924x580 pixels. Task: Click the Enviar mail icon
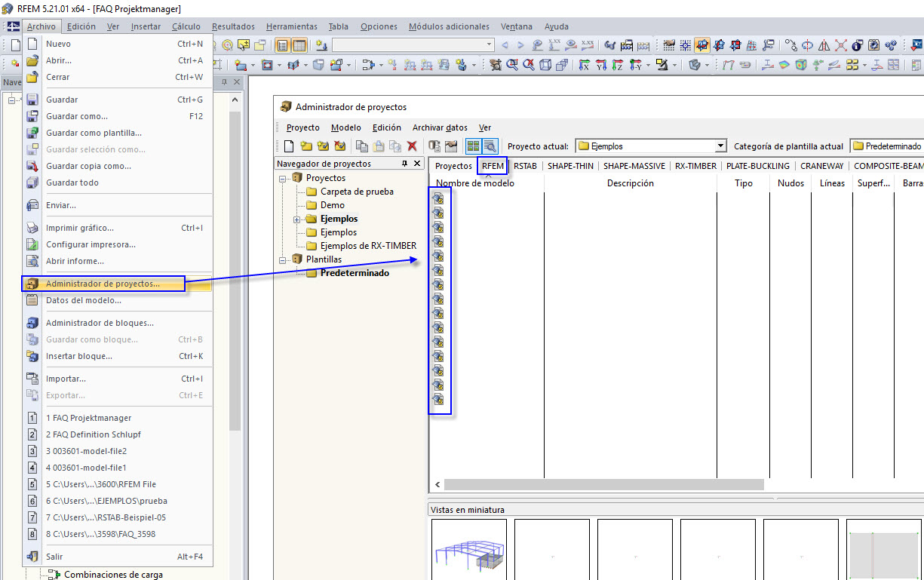(32, 205)
